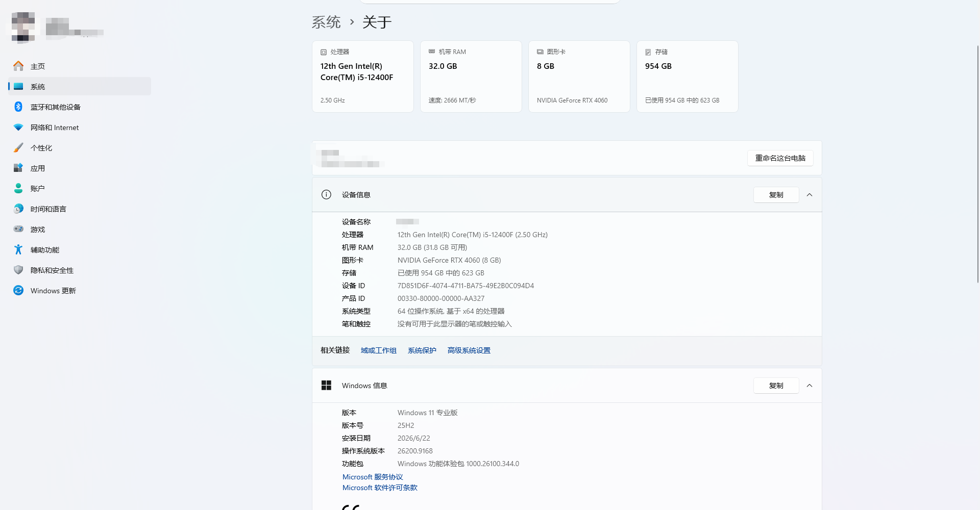Click version number value 25H2

[x=406, y=425]
